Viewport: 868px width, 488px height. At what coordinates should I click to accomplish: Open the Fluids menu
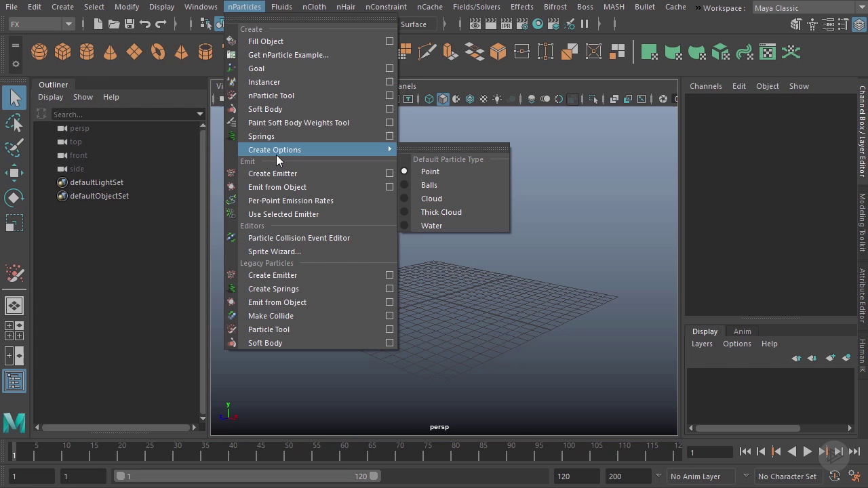coord(281,7)
